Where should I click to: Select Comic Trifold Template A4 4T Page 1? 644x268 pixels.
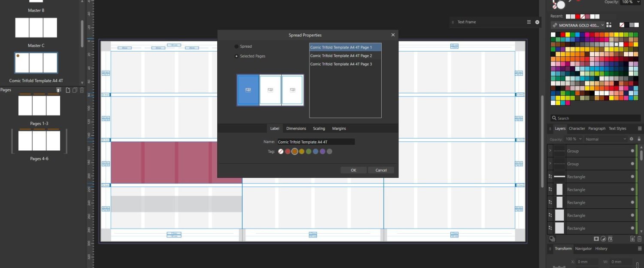click(x=345, y=47)
